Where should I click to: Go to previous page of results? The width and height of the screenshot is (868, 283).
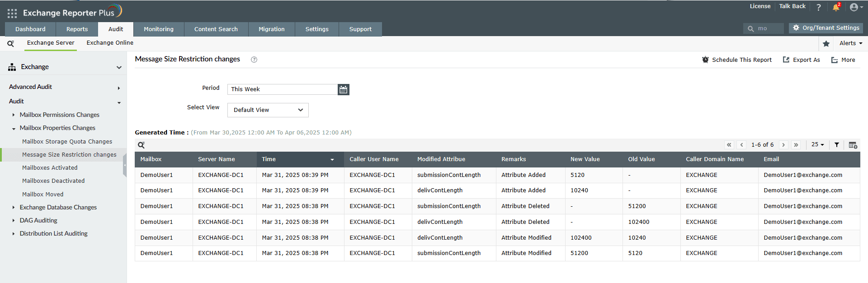point(741,145)
